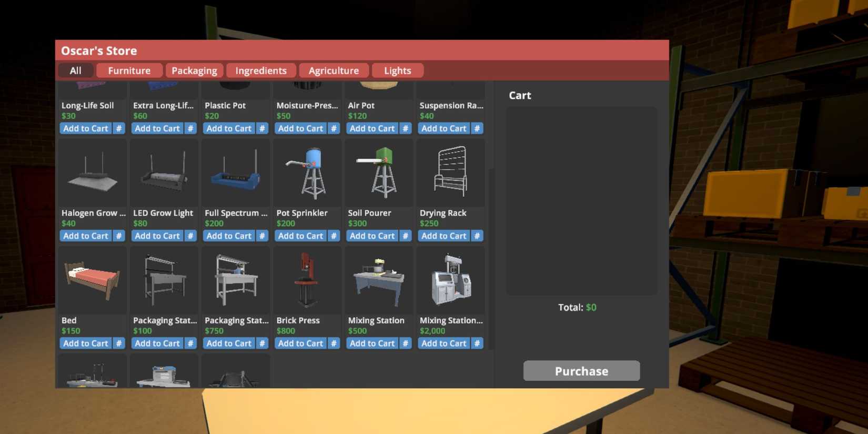This screenshot has height=434, width=868.
Task: Filter by the Lights tab
Action: coord(398,70)
